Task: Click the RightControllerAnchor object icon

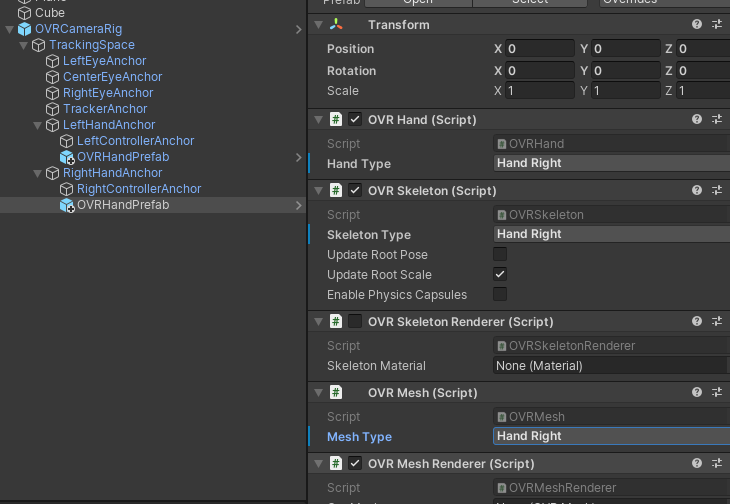Action: [66, 189]
